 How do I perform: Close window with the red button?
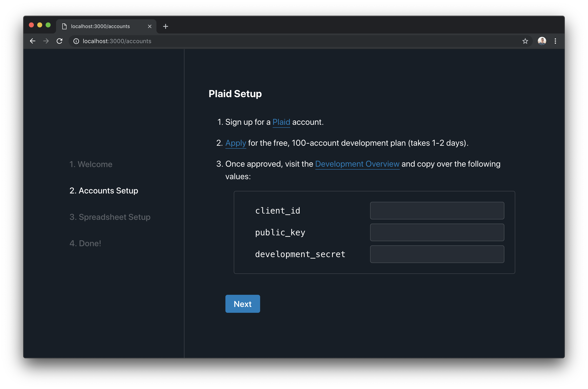[31, 25]
